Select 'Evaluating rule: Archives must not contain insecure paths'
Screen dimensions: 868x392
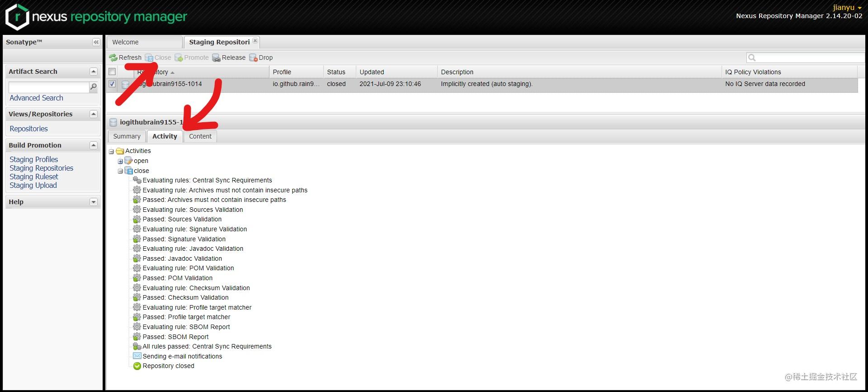coord(225,190)
